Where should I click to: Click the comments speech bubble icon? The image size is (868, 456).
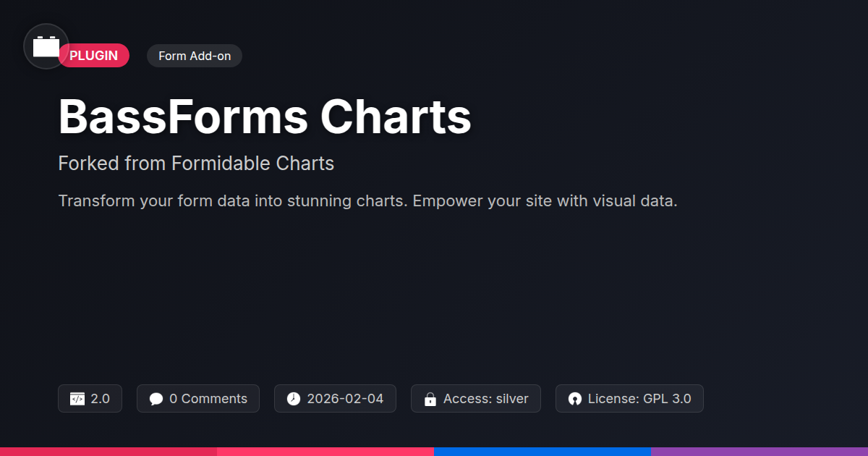pyautogui.click(x=156, y=399)
